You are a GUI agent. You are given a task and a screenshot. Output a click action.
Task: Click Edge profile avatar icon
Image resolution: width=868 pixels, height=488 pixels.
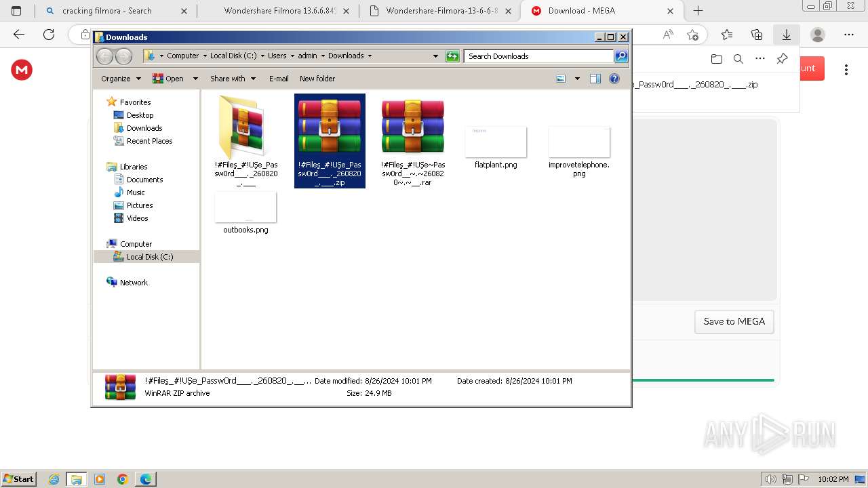click(818, 35)
